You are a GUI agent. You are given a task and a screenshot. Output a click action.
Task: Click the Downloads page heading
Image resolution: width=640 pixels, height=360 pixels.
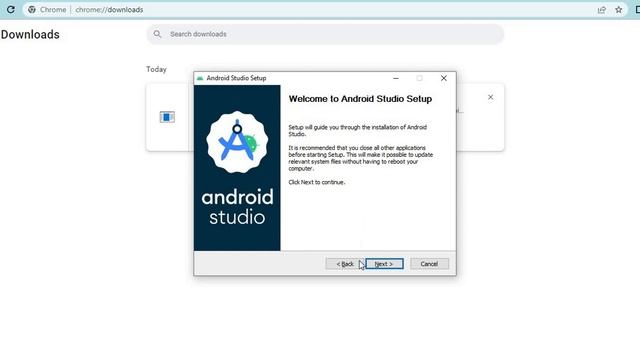tap(30, 35)
